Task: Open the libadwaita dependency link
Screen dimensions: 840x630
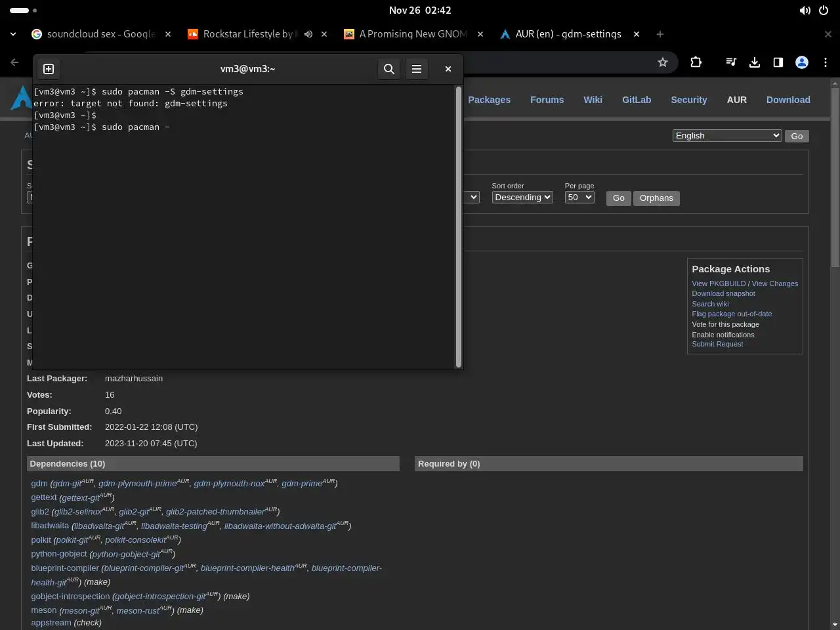Action: [50, 526]
